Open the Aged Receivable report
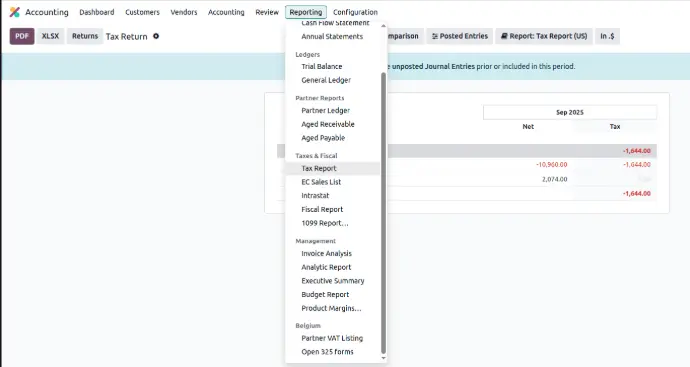 [328, 124]
